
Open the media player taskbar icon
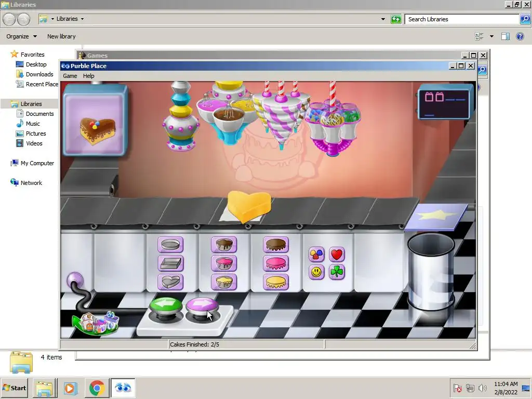tap(71, 388)
